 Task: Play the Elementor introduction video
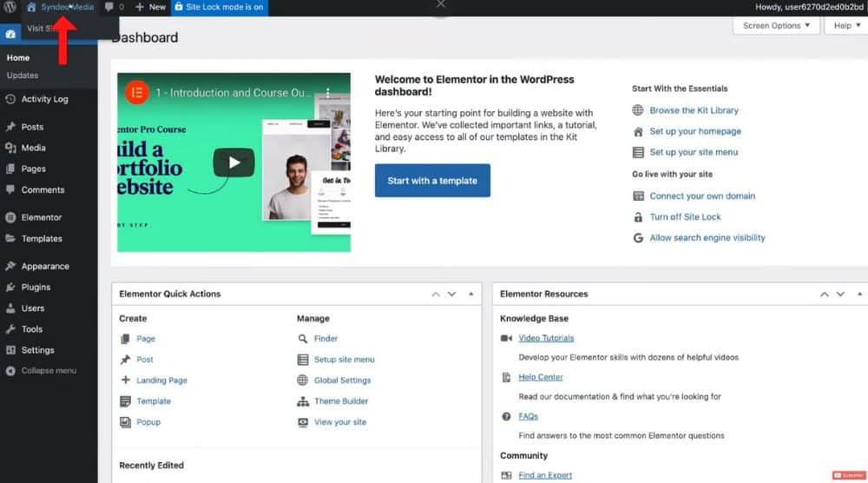tap(233, 162)
